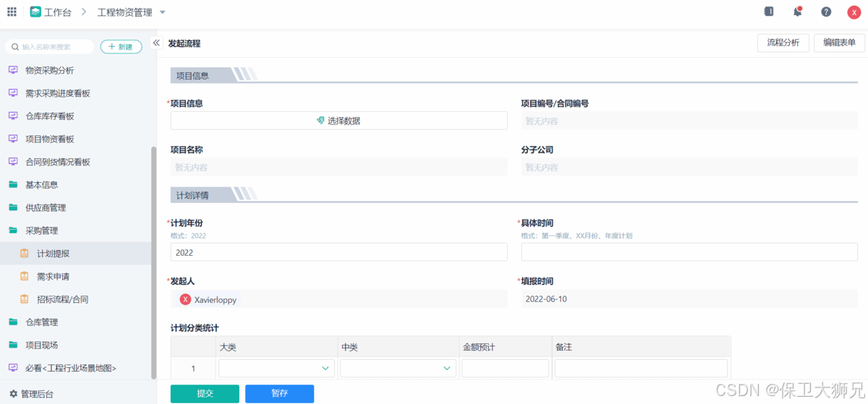Open the notifications bell icon
The image size is (868, 404).
[x=797, y=12]
